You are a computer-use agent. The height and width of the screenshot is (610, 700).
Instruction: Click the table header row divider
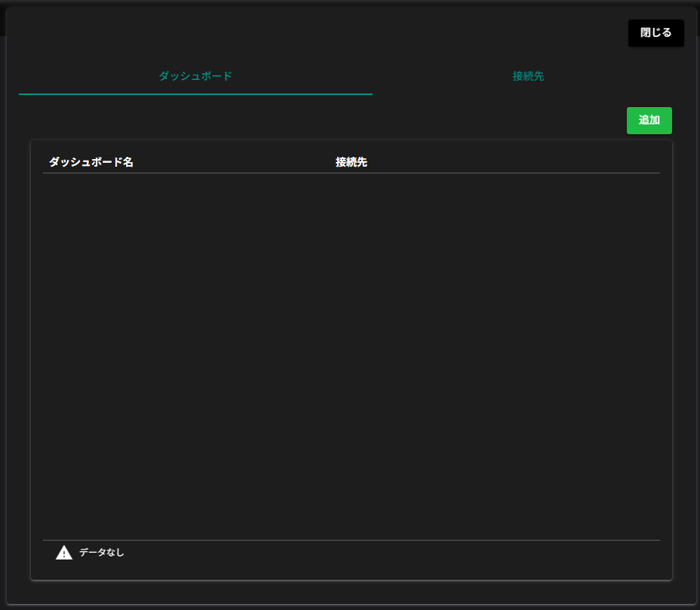[351, 173]
